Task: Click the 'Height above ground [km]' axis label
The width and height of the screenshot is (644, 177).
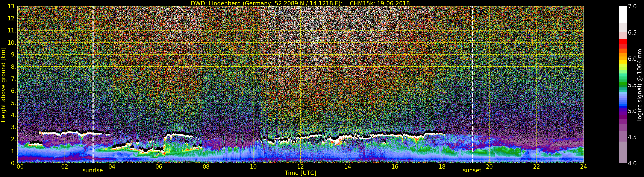Action: 3,85
